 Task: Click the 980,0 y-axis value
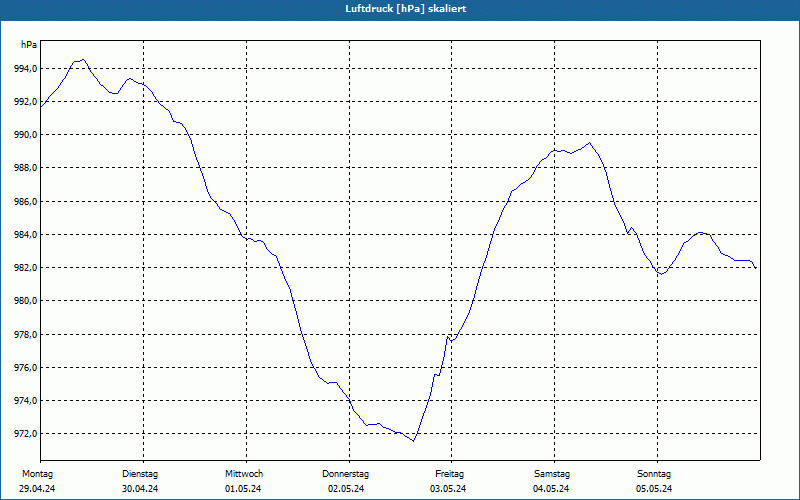(x=27, y=301)
